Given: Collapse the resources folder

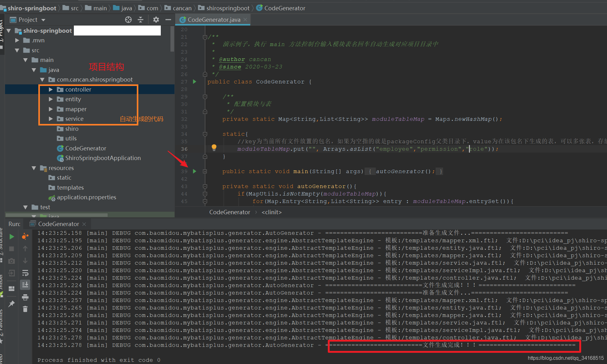Looking at the screenshot, I should pyautogui.click(x=34, y=168).
